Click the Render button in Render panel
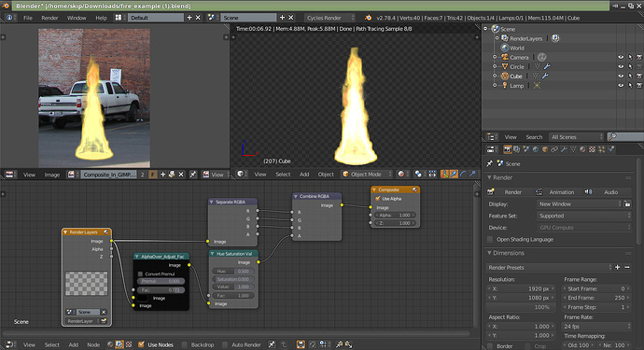 pos(509,192)
